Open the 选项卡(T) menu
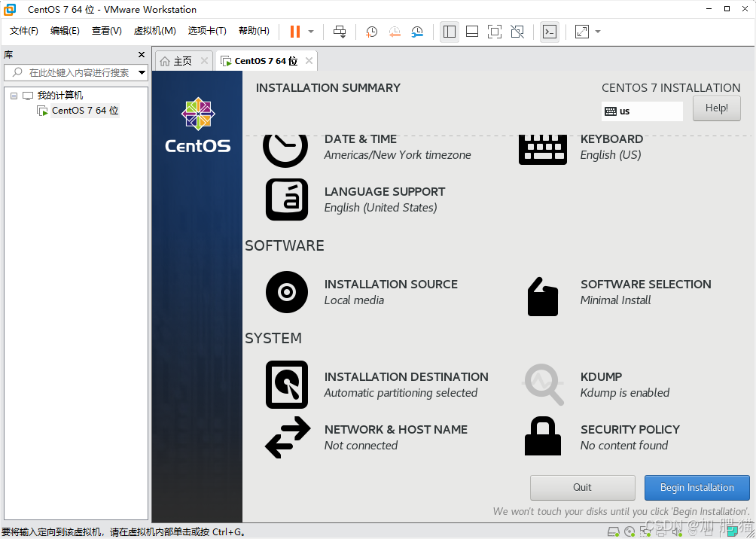 (207, 31)
